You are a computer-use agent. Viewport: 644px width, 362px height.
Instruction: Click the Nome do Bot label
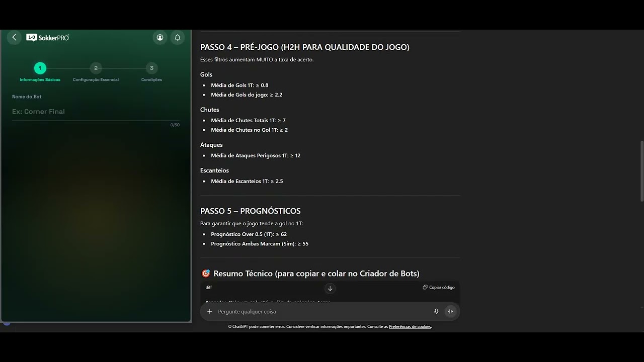click(27, 97)
